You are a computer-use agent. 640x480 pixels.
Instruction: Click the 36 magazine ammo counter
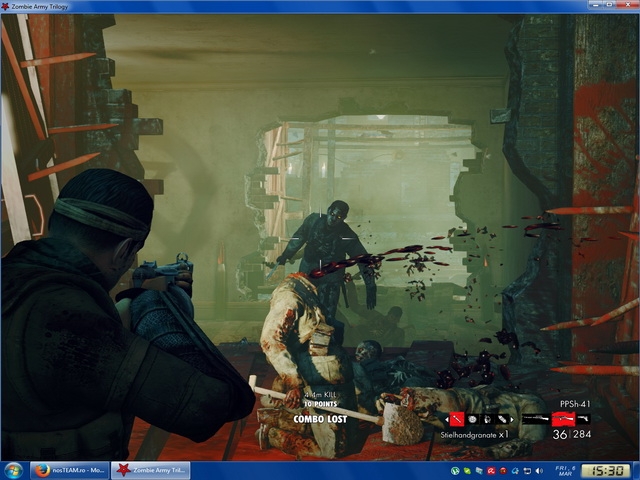click(x=560, y=435)
